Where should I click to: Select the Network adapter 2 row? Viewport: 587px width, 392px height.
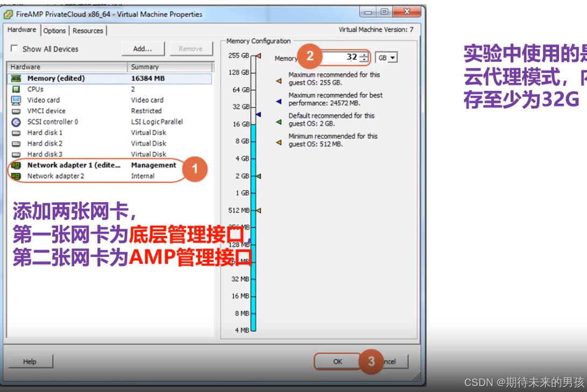(109, 176)
